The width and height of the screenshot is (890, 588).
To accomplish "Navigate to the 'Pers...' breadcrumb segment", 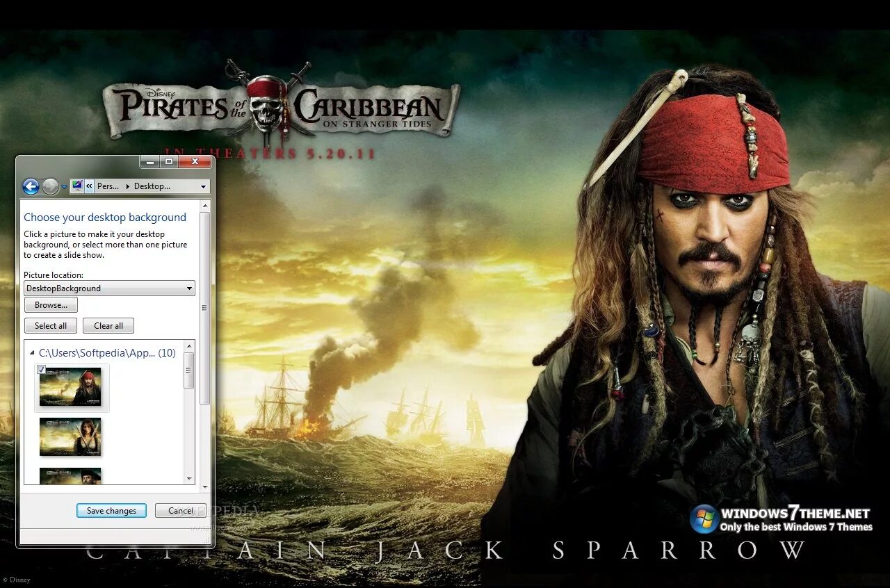I will 108,186.
